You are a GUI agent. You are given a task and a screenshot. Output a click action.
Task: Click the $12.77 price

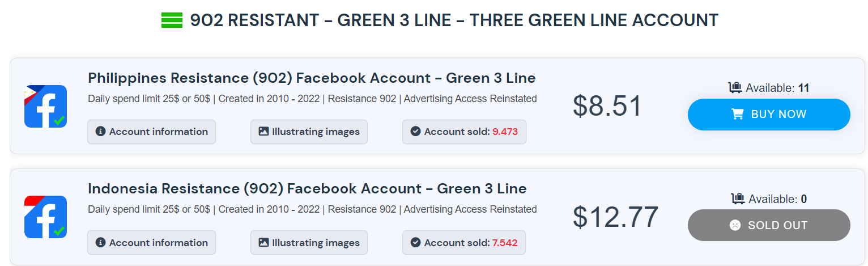coord(615,217)
